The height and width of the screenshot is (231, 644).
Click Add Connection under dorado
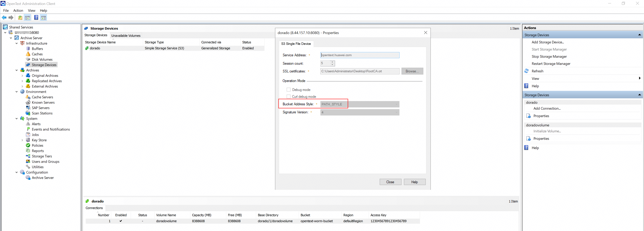[547, 108]
